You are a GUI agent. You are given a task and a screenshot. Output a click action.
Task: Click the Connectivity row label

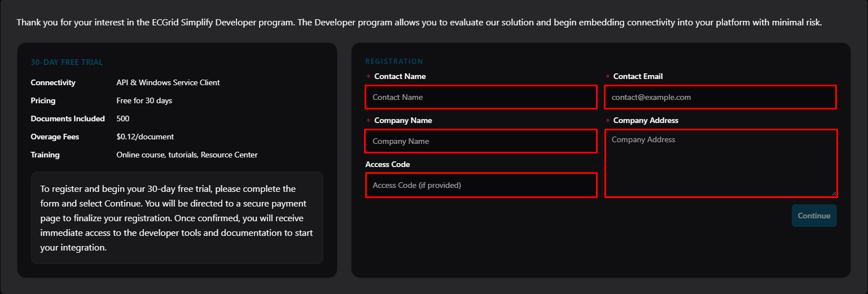tap(53, 82)
